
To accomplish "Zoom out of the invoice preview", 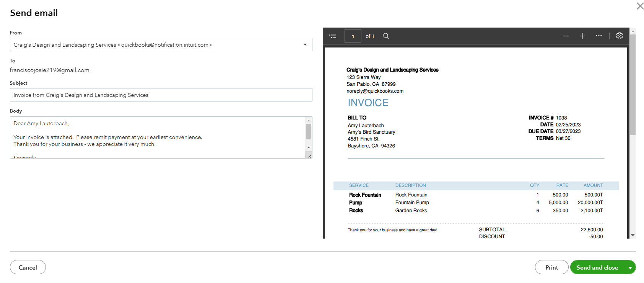I will [566, 36].
